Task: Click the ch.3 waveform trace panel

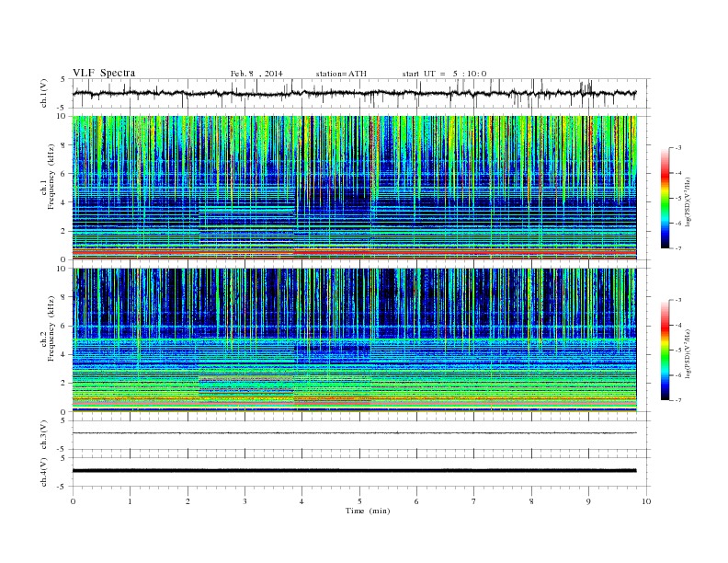Action: click(x=361, y=435)
